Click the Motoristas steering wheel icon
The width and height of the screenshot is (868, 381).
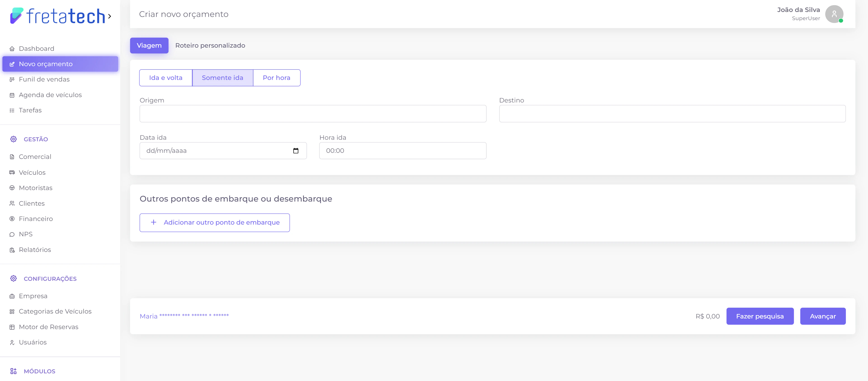12,188
